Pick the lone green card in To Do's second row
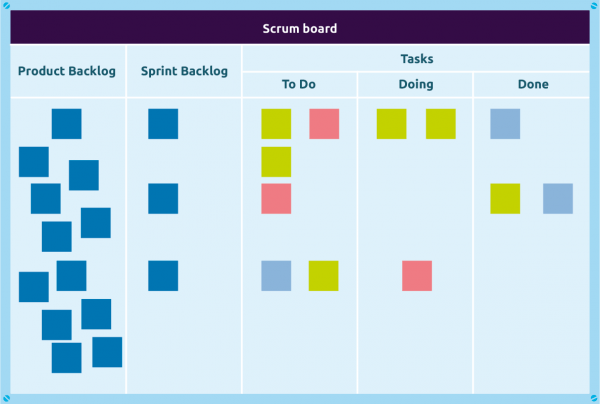The width and height of the screenshot is (600, 404). [x=276, y=161]
